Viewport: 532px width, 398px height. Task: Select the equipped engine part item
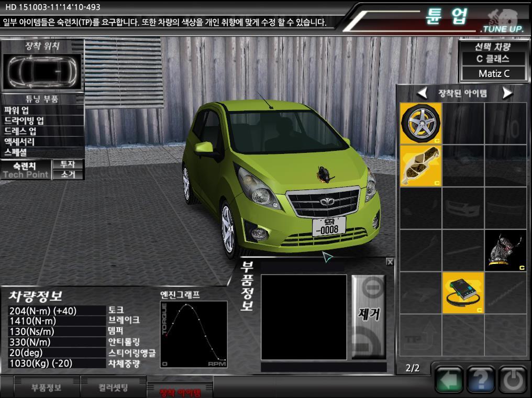point(420,165)
